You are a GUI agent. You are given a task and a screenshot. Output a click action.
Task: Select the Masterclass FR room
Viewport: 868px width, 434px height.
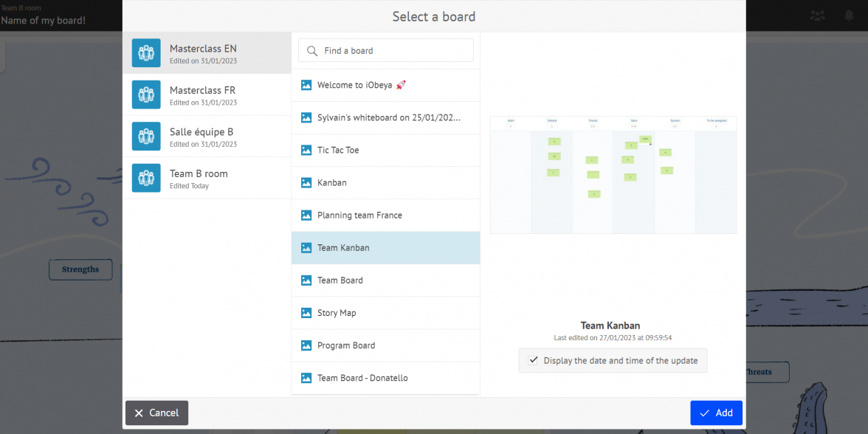207,94
